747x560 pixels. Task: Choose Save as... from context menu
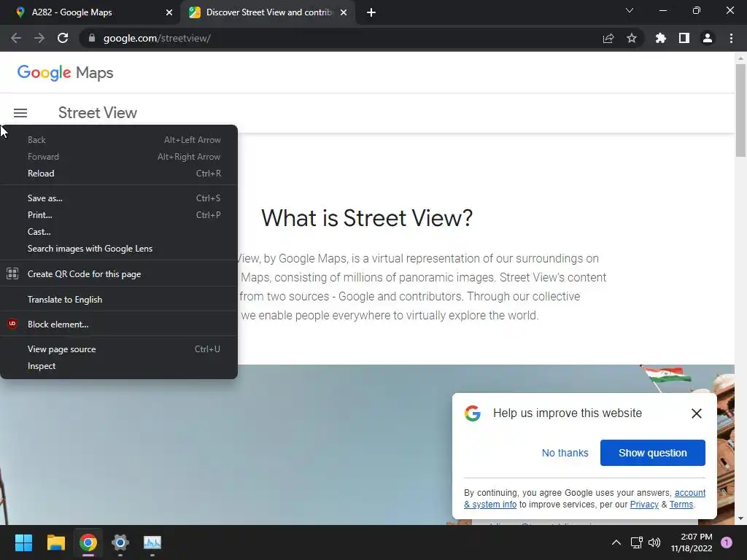pyautogui.click(x=119, y=198)
